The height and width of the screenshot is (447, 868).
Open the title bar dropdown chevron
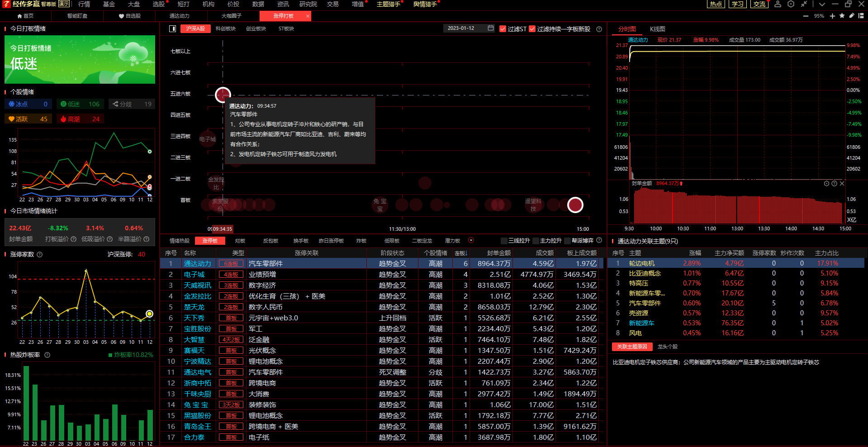822,4
